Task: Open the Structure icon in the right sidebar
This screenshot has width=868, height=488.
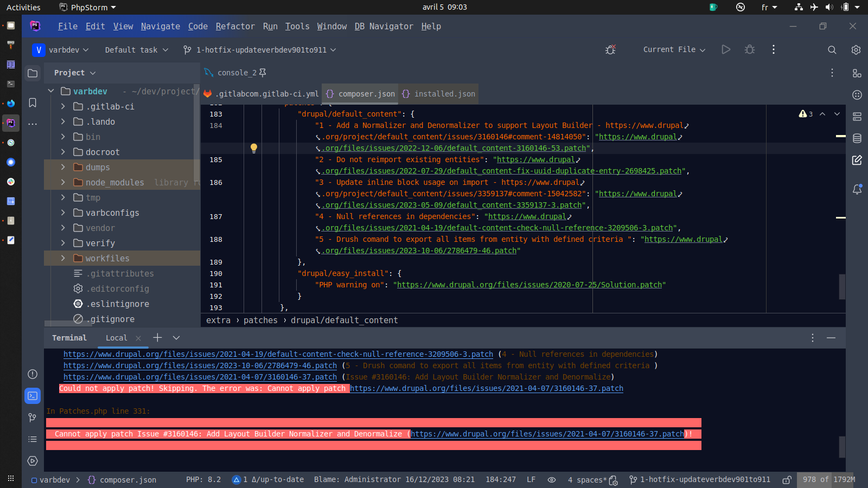Action: (857, 73)
